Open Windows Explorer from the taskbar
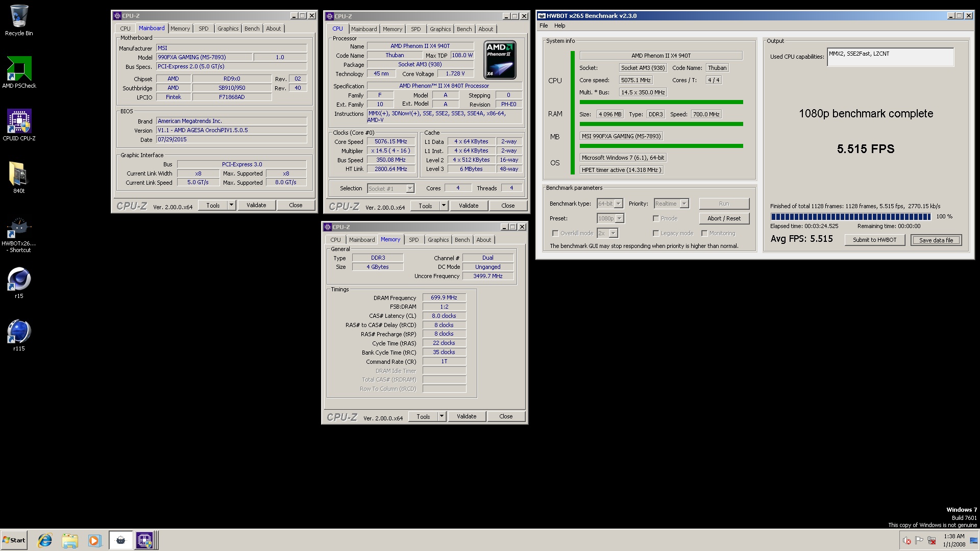 pos(70,540)
